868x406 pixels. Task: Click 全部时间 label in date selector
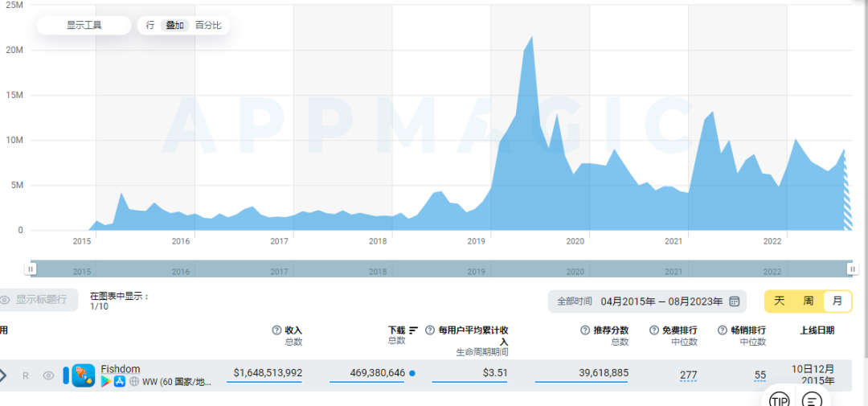click(574, 301)
